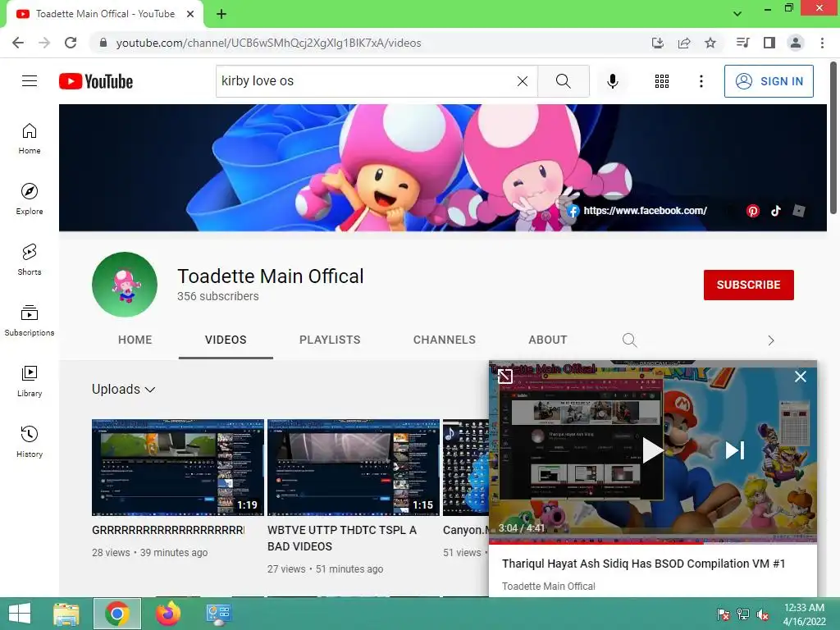Open the Windows Start button
The height and width of the screenshot is (630, 840).
click(x=20, y=614)
